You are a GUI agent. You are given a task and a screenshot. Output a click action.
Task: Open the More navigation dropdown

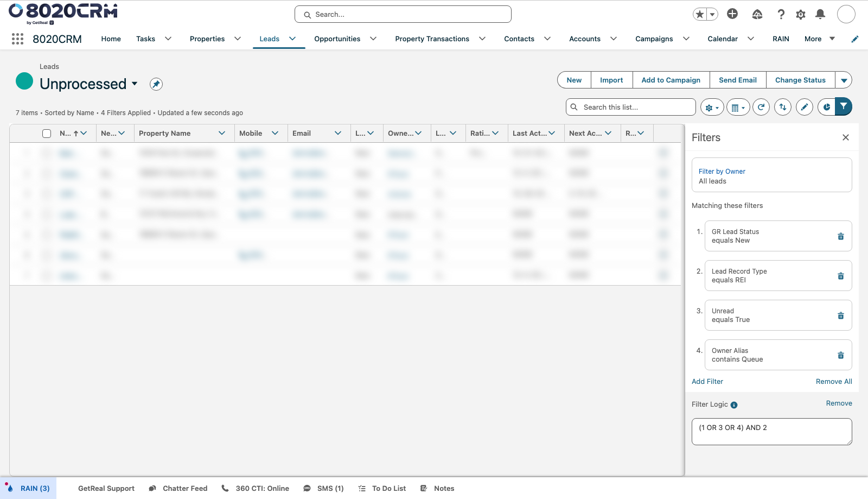tap(820, 39)
